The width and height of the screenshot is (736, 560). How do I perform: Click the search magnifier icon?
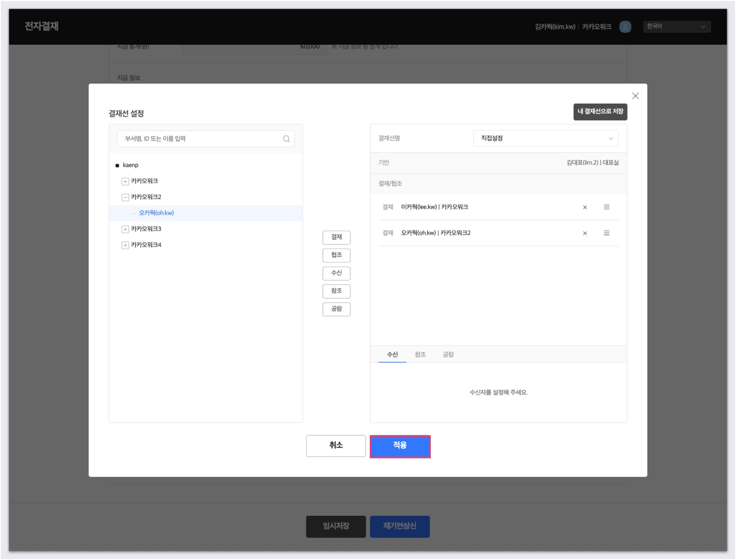tap(286, 139)
